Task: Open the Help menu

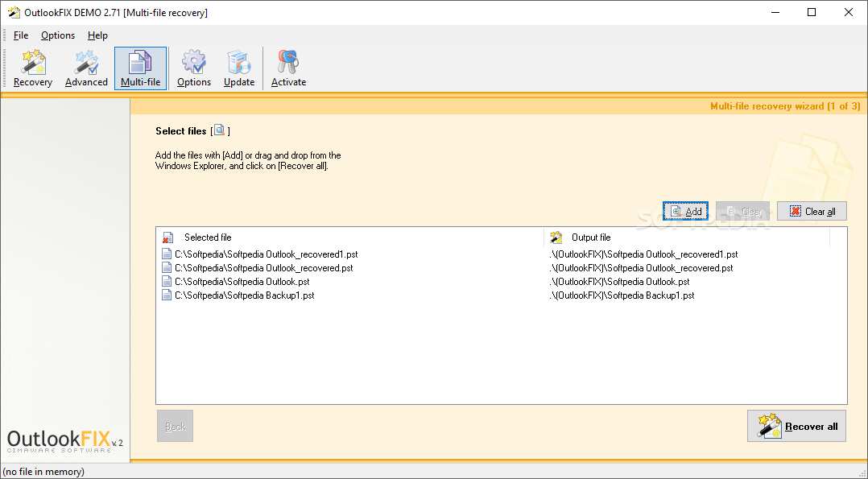Action: (x=97, y=35)
